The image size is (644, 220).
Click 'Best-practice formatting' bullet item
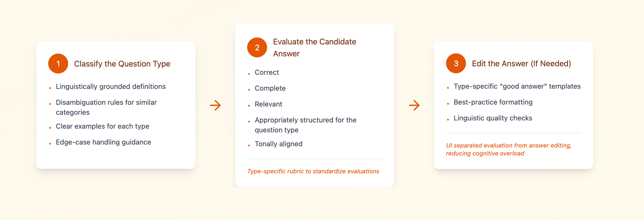[x=493, y=102]
